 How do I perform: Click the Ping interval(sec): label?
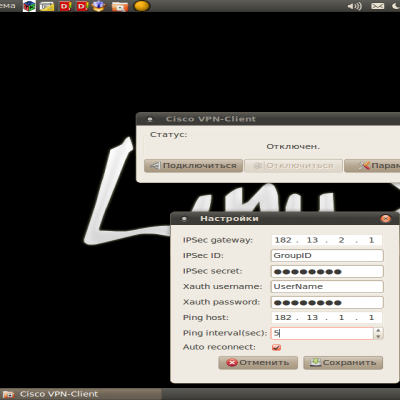(225, 333)
